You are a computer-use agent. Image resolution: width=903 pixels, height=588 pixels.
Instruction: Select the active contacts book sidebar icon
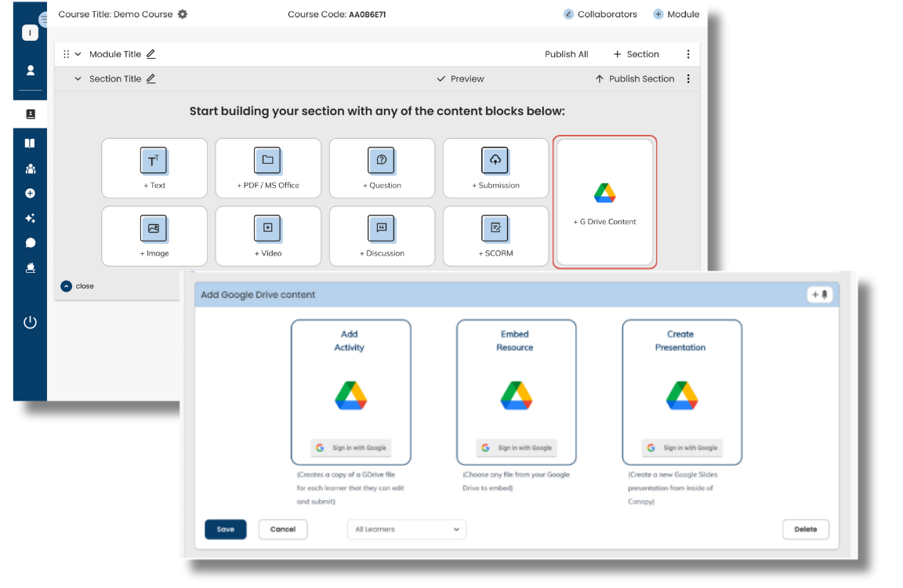point(31,114)
